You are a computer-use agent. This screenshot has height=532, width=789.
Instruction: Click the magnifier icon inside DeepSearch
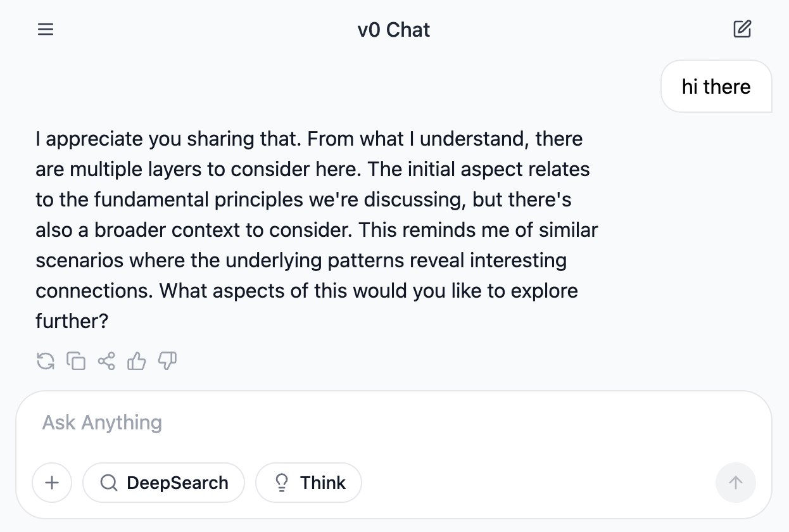[x=109, y=483]
